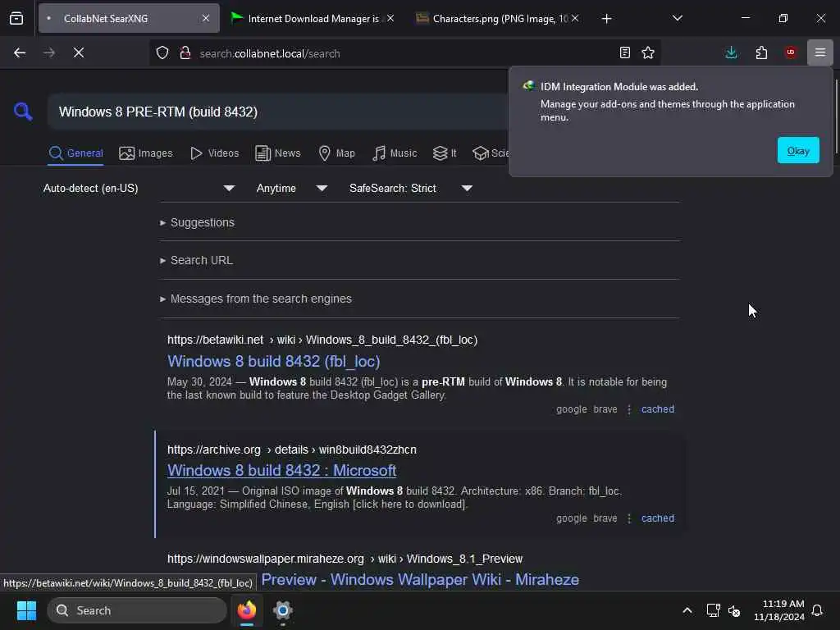Switch to Music search category
Viewport: 840px width, 630px height.
click(x=395, y=153)
